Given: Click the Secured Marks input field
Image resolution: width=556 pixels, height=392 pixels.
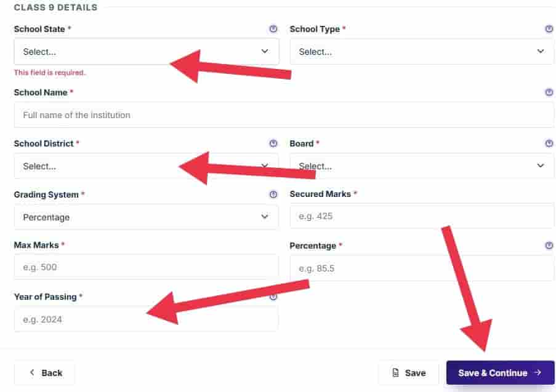Looking at the screenshot, I should coord(422,216).
